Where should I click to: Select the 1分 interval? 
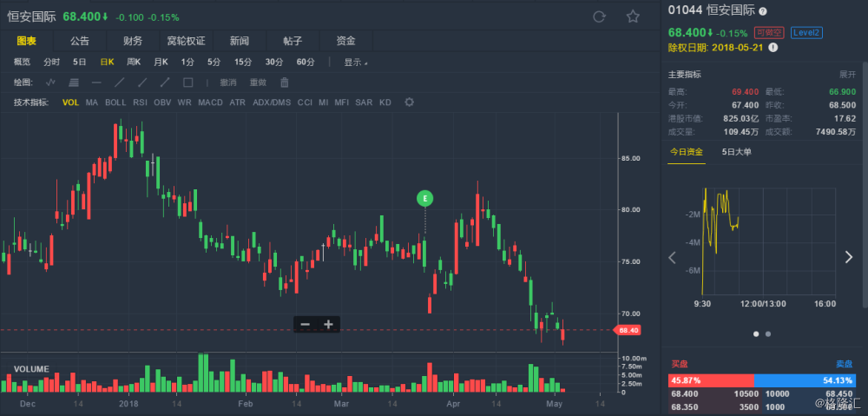(187, 62)
